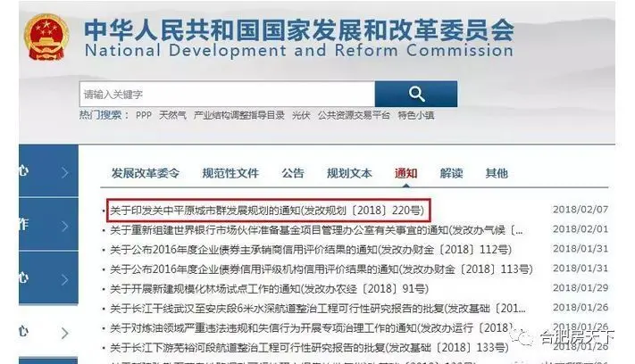635x364 pixels.
Task: Switch to 发展改革委令 tab
Action: tap(146, 173)
